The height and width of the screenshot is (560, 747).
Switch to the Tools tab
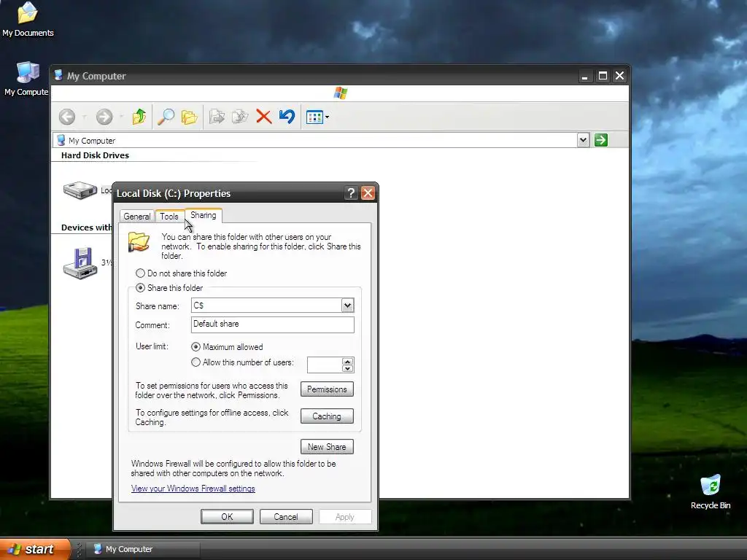pyautogui.click(x=169, y=216)
